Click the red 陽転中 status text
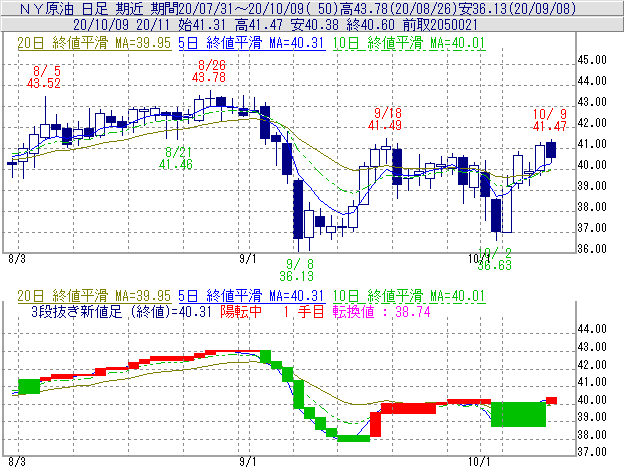624x474 pixels. click(241, 311)
